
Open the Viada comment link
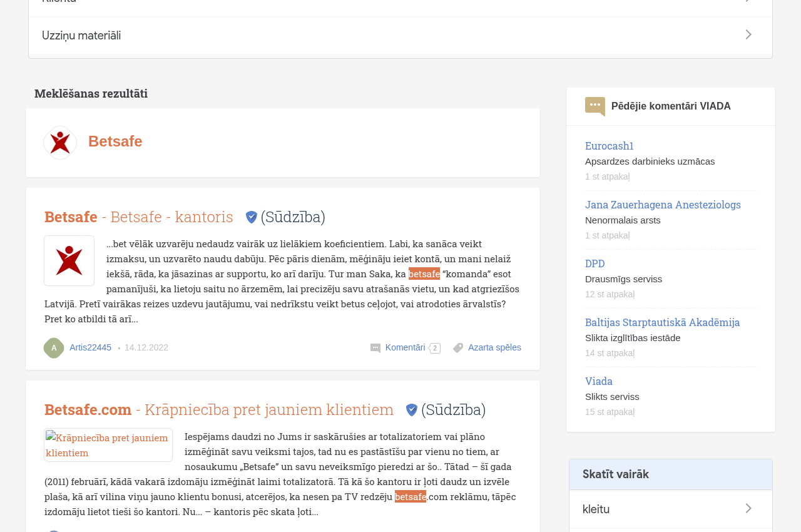point(599,381)
